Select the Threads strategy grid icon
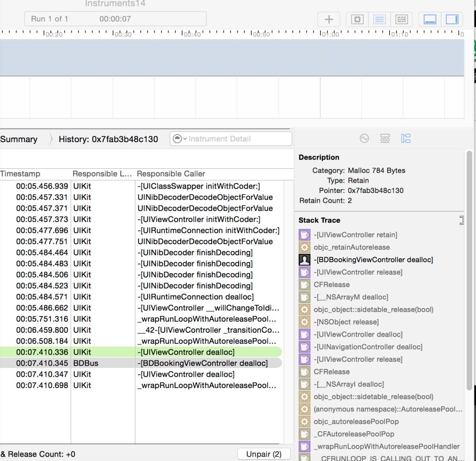 [402, 19]
